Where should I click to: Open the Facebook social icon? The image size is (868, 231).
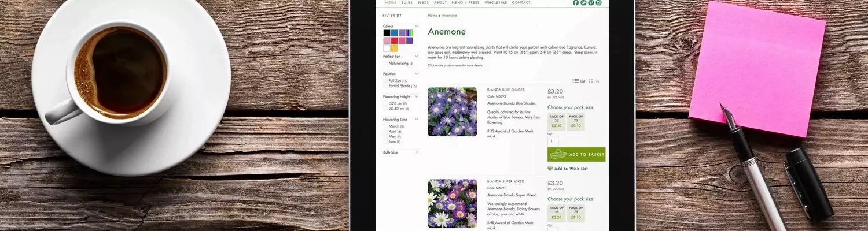576,2
